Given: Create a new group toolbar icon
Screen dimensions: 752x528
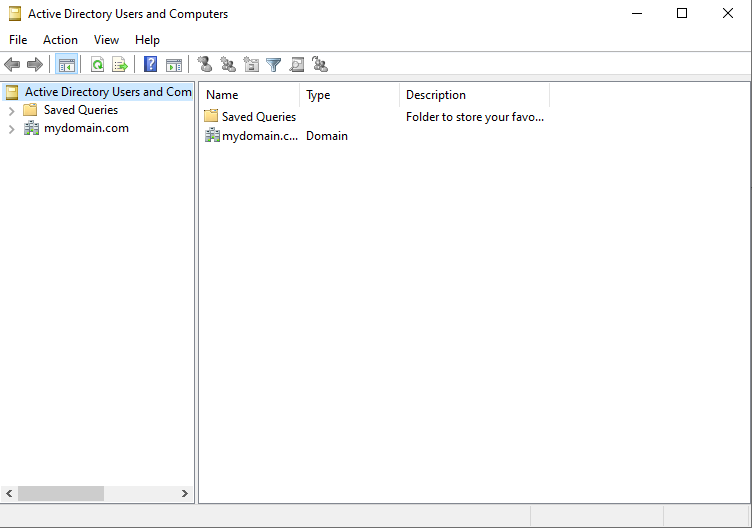Looking at the screenshot, I should point(228,64).
